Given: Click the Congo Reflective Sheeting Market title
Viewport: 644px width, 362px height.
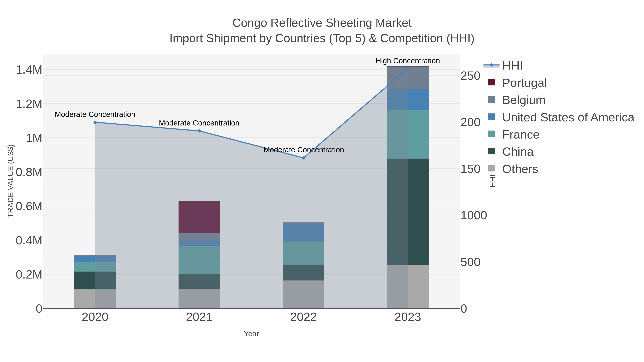Looking at the screenshot, I should pyautogui.click(x=322, y=23).
